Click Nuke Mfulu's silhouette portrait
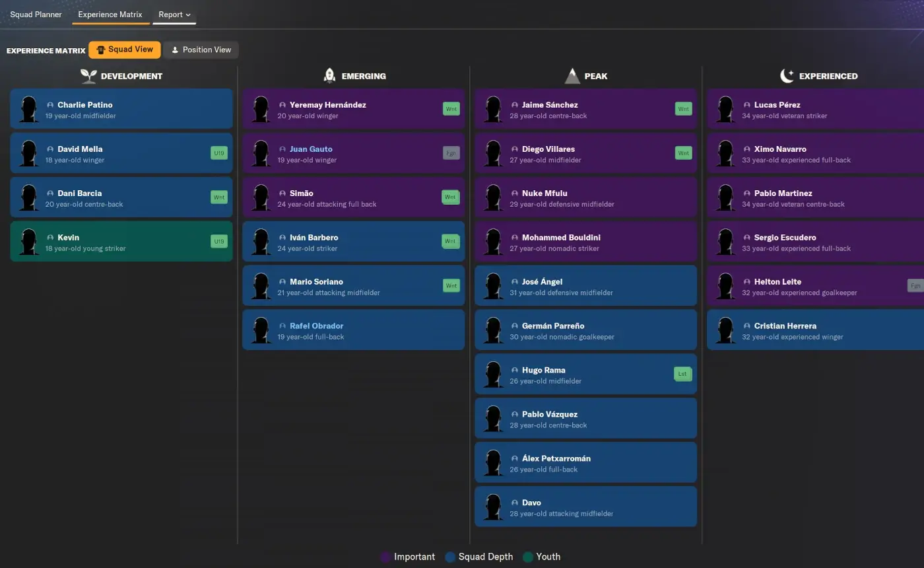 click(x=493, y=197)
